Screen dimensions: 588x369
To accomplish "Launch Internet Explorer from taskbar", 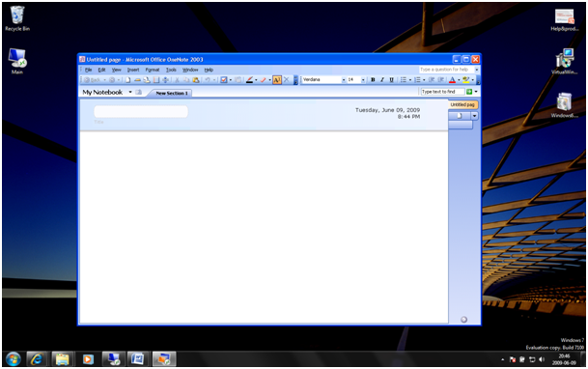I will tap(37, 359).
